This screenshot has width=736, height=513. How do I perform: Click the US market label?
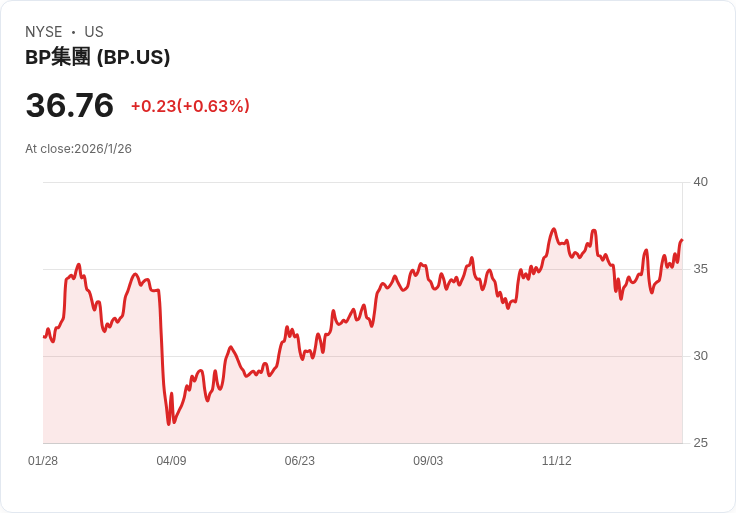pyautogui.click(x=94, y=32)
